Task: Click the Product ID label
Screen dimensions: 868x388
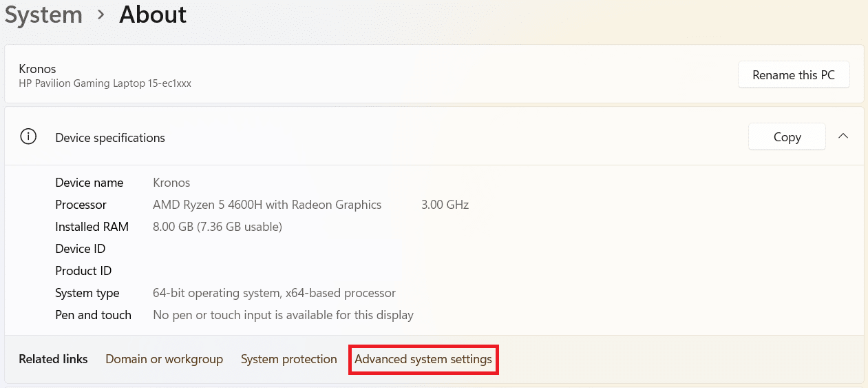Action: [x=83, y=271]
